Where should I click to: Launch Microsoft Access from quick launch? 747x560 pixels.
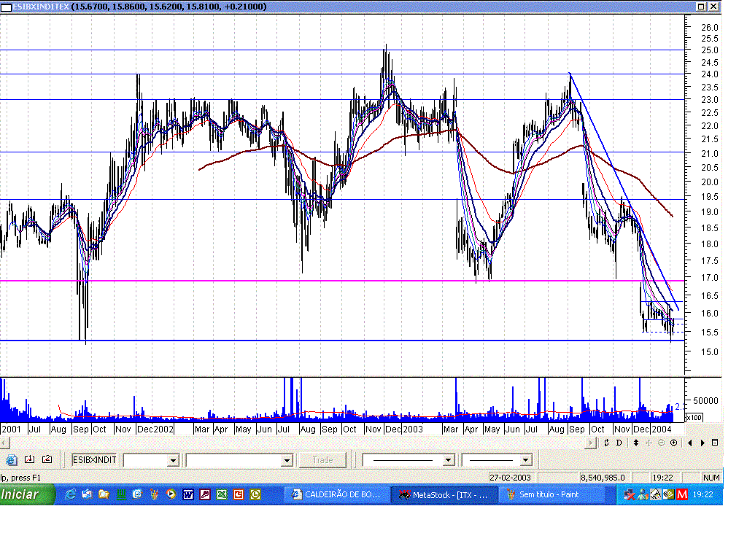tap(205, 495)
